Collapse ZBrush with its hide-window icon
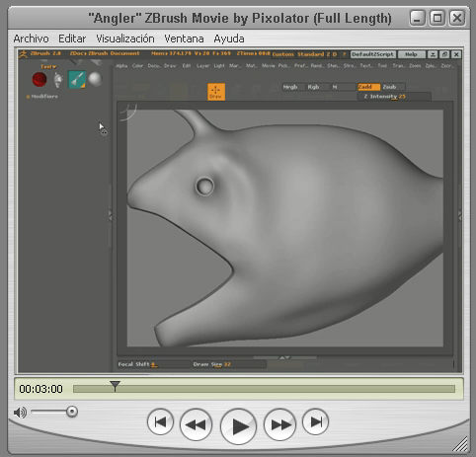The height and width of the screenshot is (457, 476). [433, 54]
